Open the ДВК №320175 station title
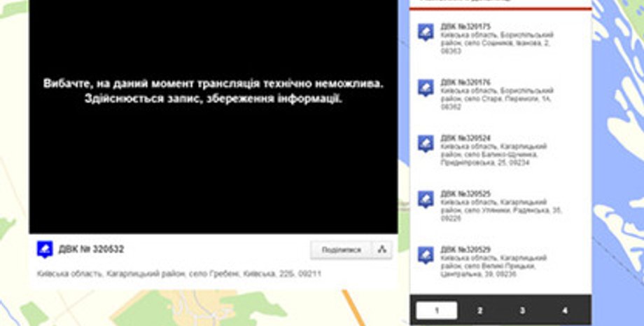This screenshot has height=326, width=644. (465, 27)
